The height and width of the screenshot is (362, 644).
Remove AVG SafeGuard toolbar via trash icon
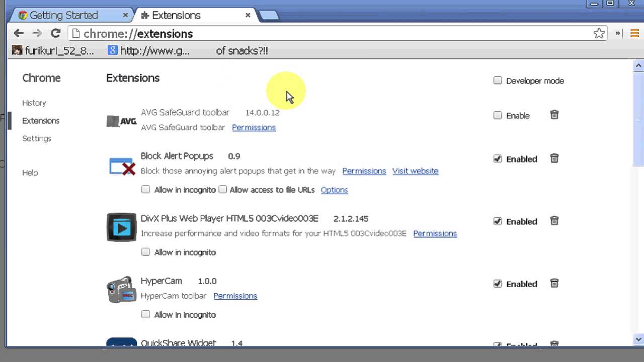coord(554,115)
